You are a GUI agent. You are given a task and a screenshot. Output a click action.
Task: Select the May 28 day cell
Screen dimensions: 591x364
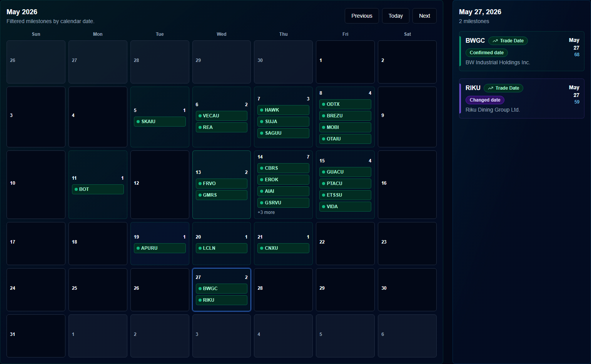[x=283, y=290]
